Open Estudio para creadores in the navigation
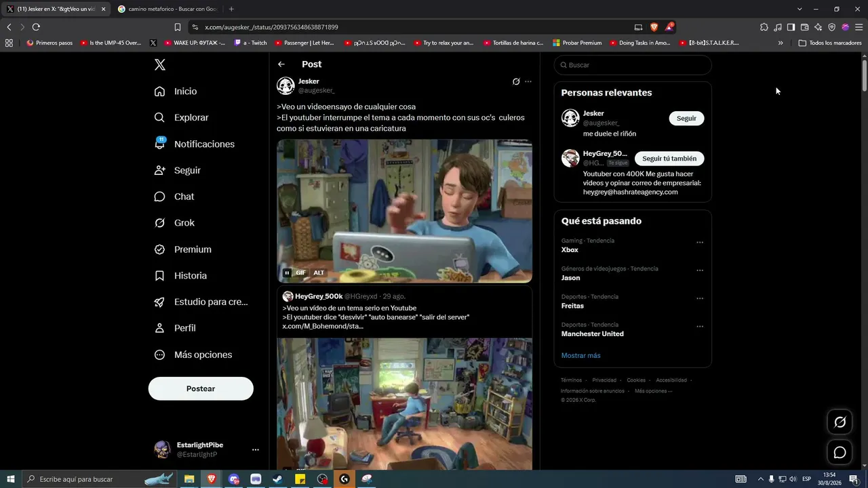The width and height of the screenshot is (868, 488). point(201,302)
